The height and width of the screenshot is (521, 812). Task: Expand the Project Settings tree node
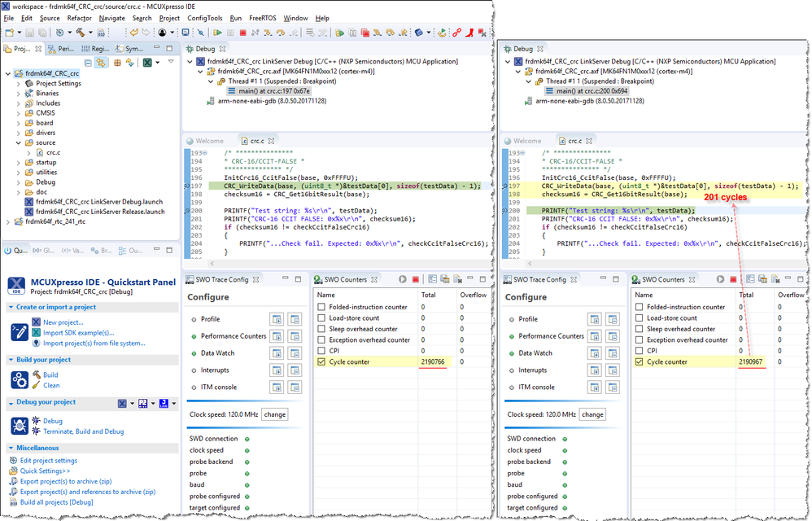[x=19, y=83]
